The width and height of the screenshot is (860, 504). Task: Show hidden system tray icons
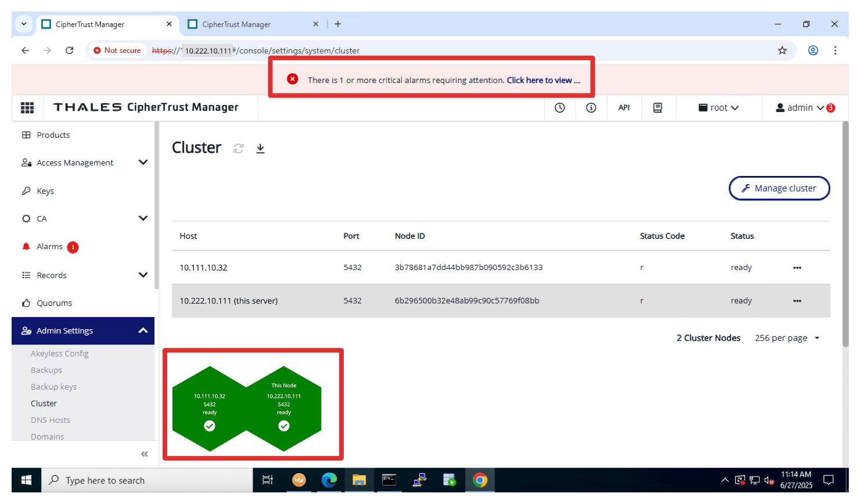pyautogui.click(x=725, y=480)
